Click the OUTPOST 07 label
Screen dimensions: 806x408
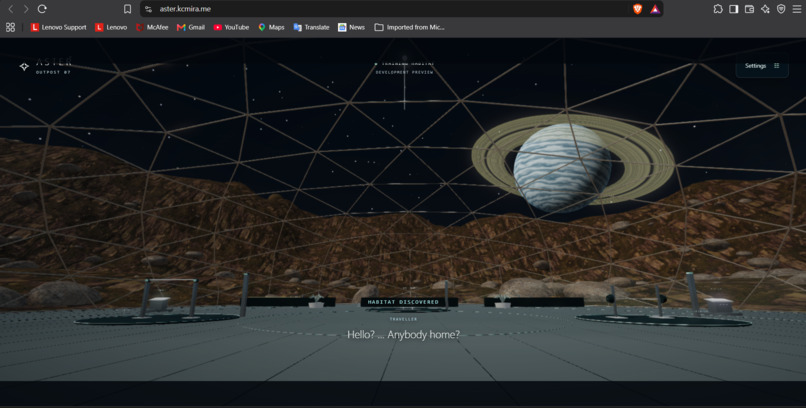point(53,72)
